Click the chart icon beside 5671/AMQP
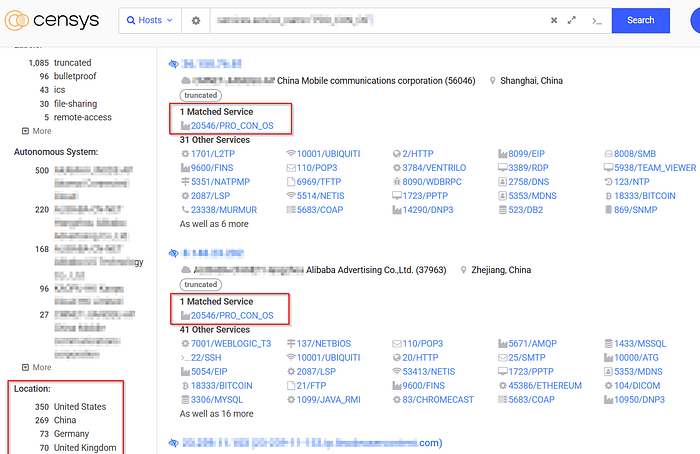This screenshot has height=454, width=700. [x=503, y=344]
